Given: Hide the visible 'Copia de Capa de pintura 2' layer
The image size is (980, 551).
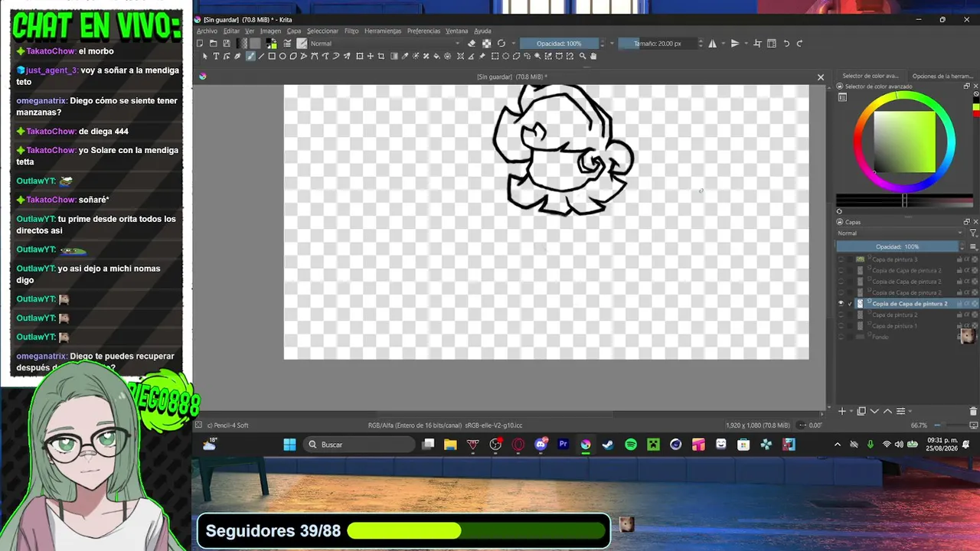Looking at the screenshot, I should pos(841,304).
